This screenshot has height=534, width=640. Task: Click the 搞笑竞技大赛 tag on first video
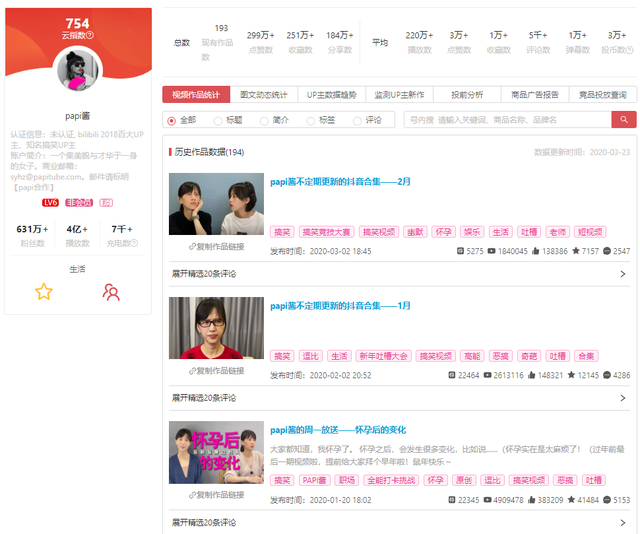coord(326,231)
